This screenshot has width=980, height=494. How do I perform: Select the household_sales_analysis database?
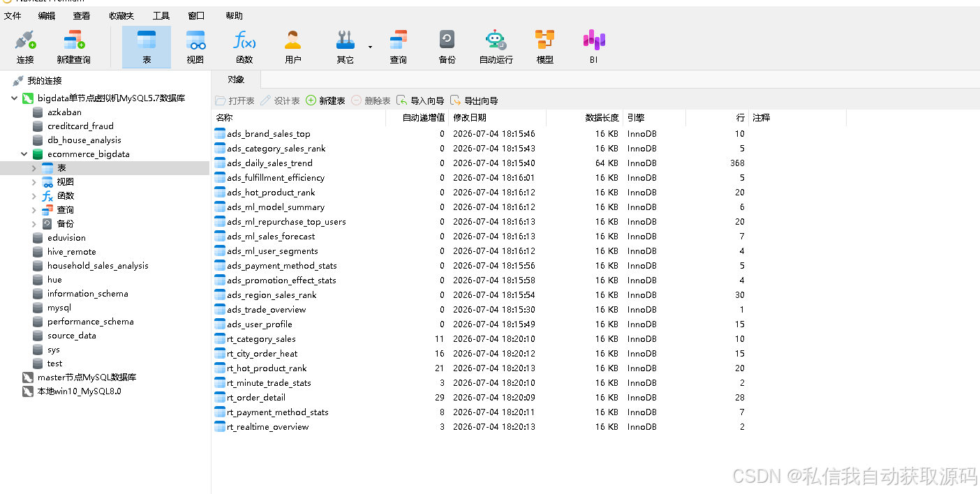98,266
